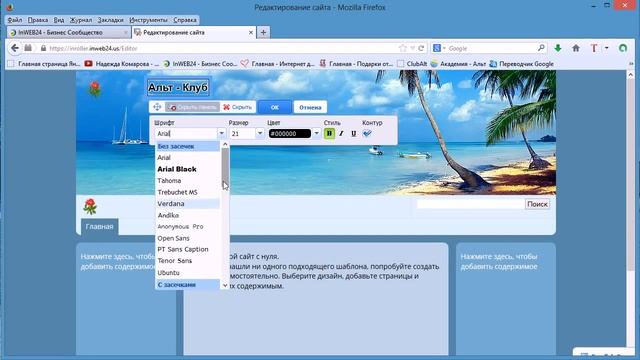Viewport: 640px width, 360px height.
Task: Cancel editing with the Отмена button
Action: [x=310, y=107]
